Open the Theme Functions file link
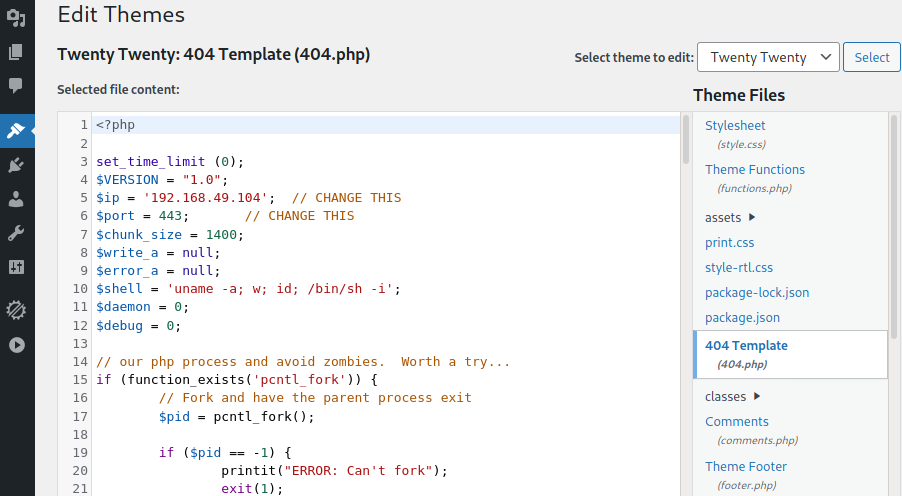The width and height of the screenshot is (902, 496). click(755, 170)
